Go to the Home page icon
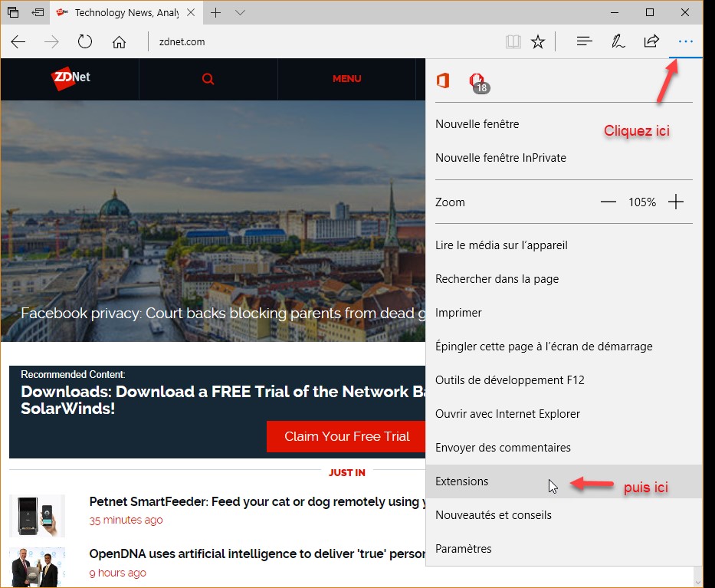715x588 pixels. 119,42
